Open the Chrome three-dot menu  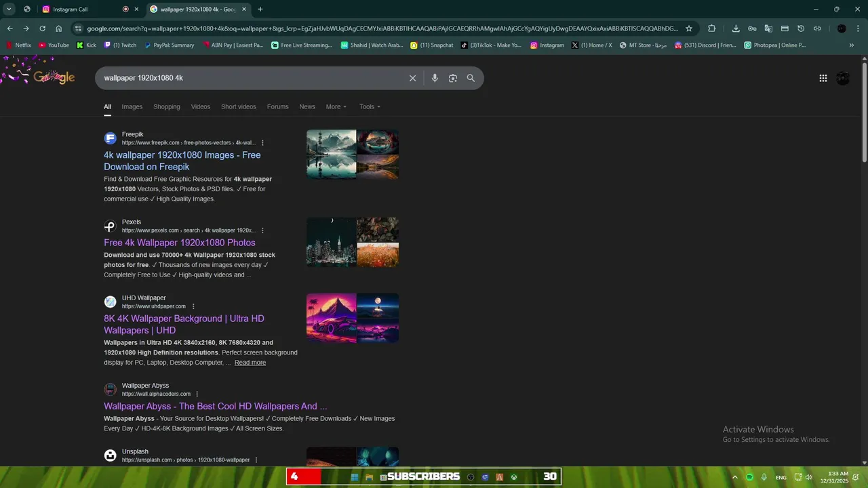(859, 28)
